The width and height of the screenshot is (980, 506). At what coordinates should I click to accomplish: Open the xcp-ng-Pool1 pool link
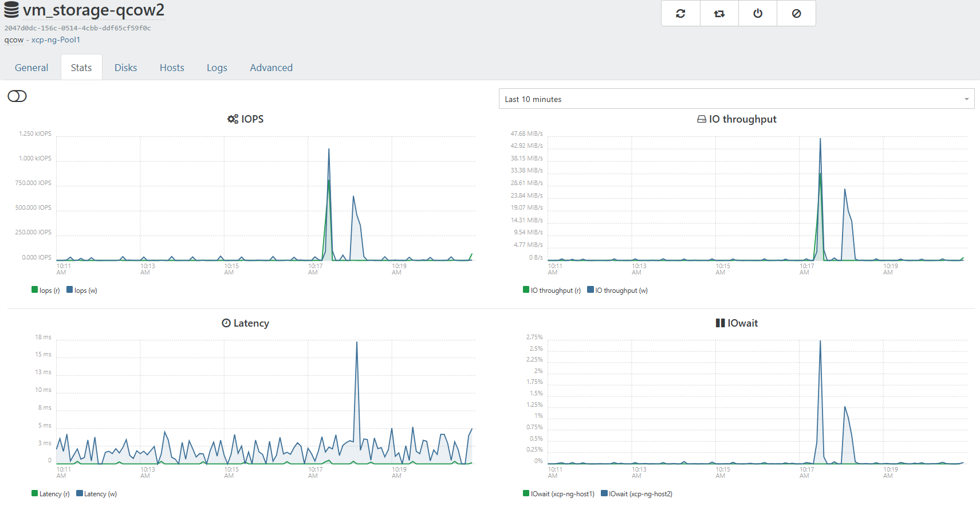click(56, 40)
